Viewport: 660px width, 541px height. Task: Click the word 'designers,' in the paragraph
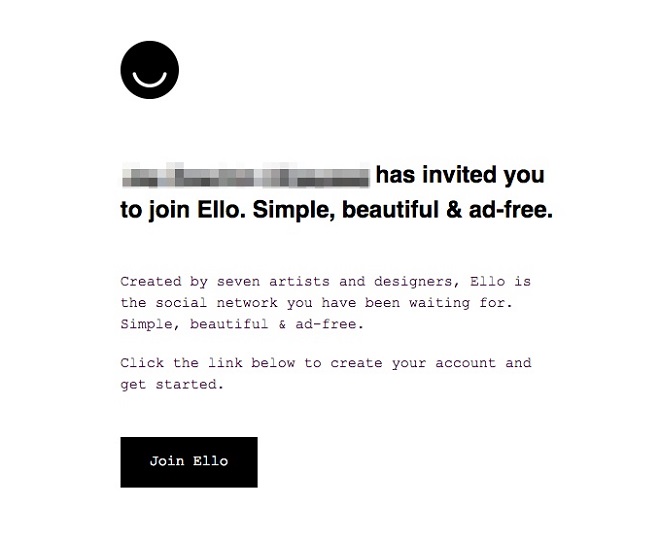click(x=417, y=282)
